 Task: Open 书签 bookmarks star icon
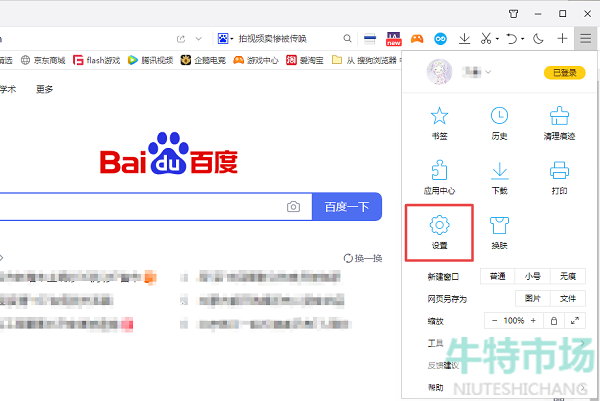click(439, 116)
